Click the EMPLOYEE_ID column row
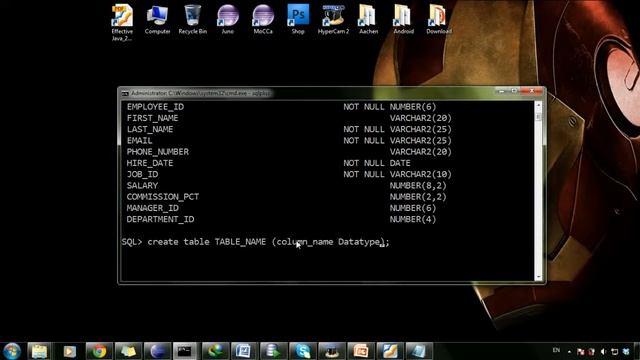 coord(281,107)
